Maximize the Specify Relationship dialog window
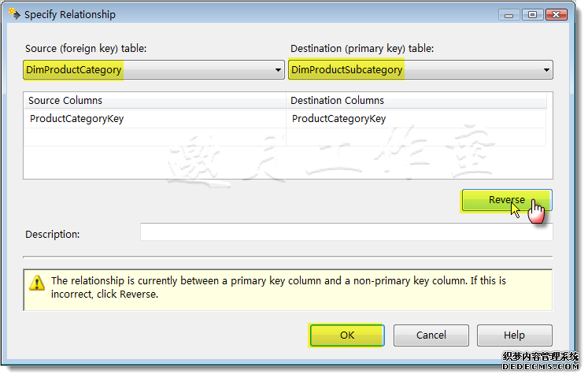This screenshot has height=378, width=588. (531, 14)
